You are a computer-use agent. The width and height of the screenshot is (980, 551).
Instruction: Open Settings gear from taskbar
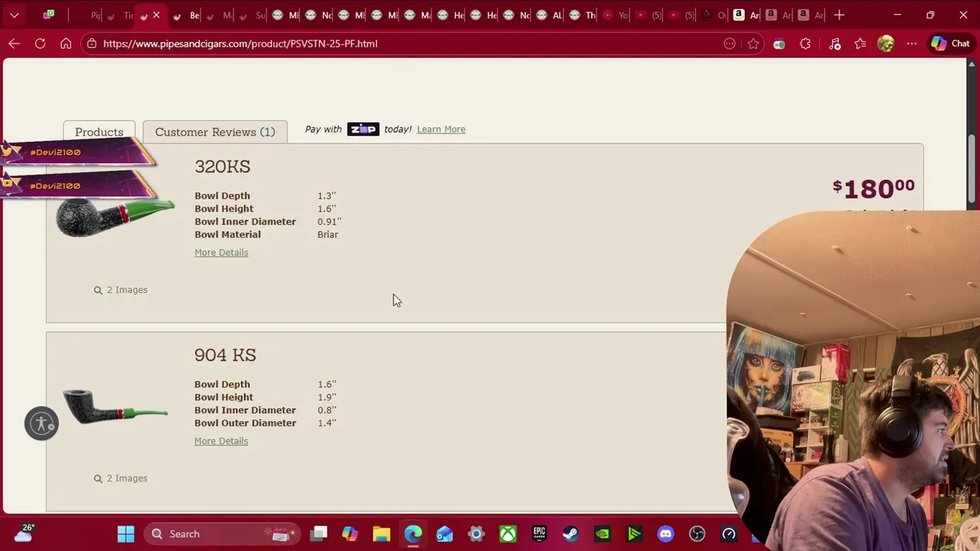pos(476,533)
